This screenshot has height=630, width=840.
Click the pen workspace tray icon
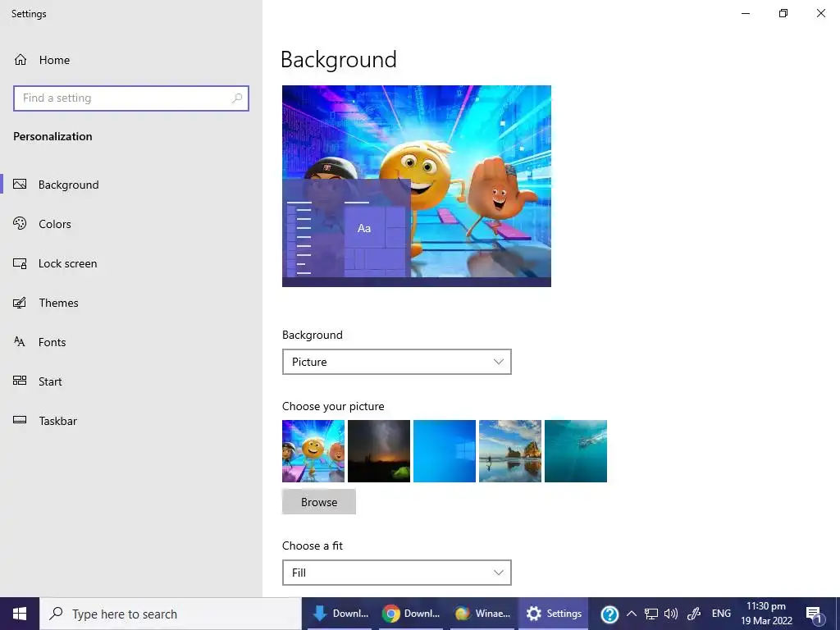tap(694, 614)
